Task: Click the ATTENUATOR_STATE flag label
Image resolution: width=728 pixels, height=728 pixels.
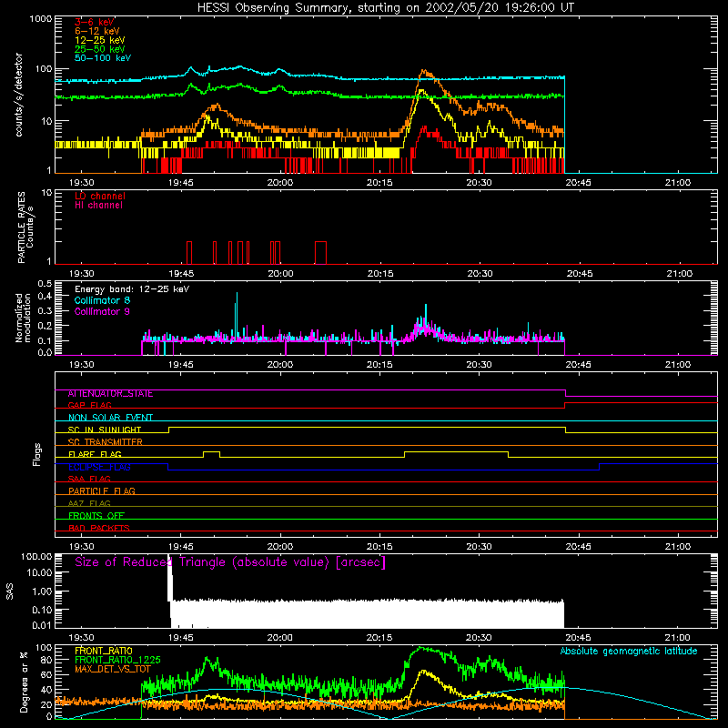Action: click(x=110, y=394)
